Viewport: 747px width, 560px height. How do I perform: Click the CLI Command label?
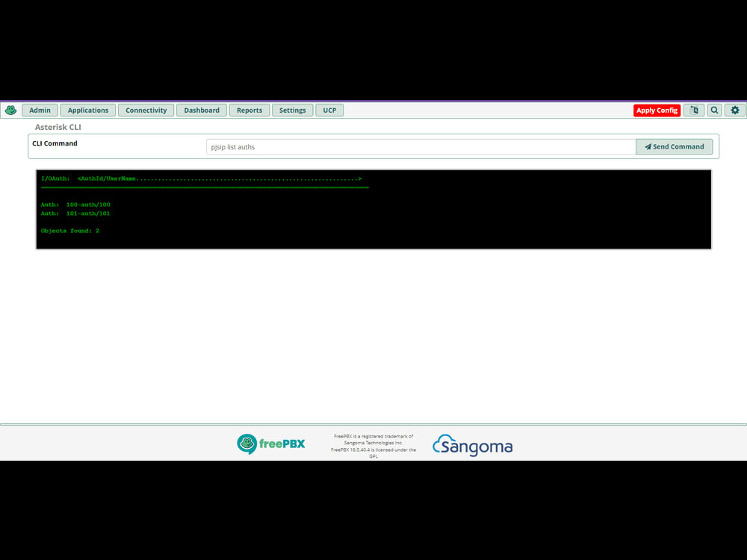pos(55,143)
